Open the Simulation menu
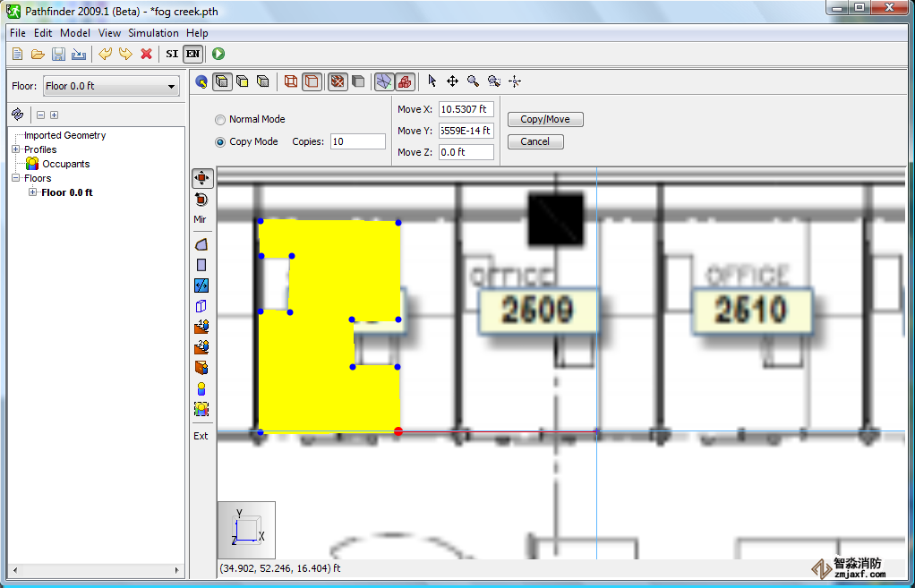The width and height of the screenshot is (915, 588). click(x=153, y=33)
